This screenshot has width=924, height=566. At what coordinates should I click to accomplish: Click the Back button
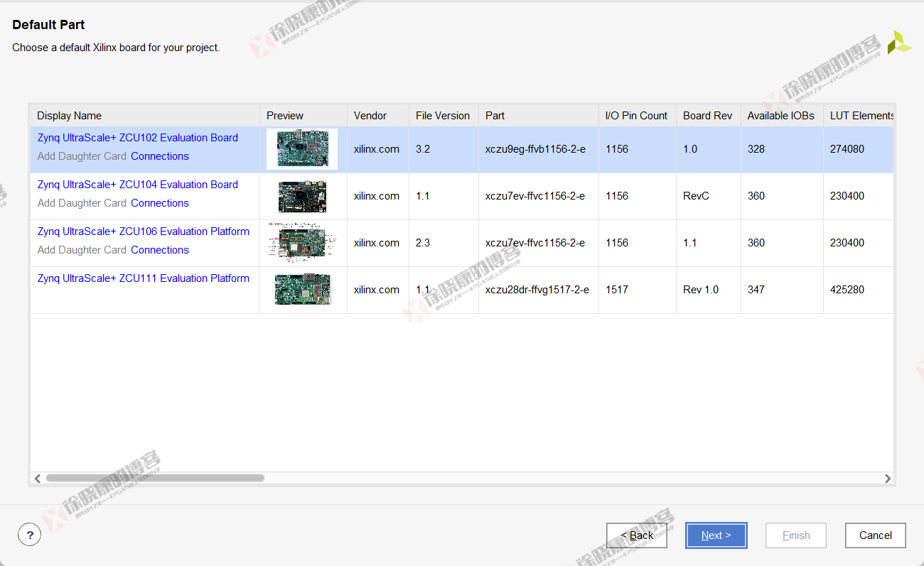pos(637,535)
